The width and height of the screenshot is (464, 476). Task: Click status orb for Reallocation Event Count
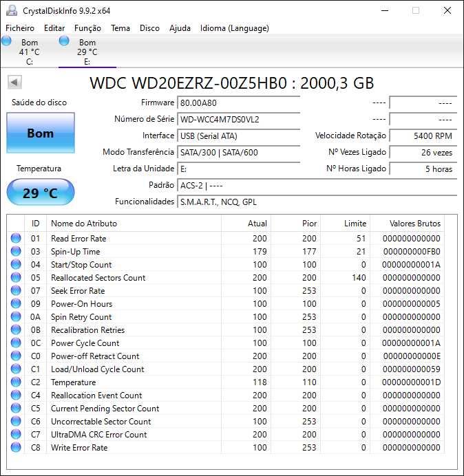pos(16,395)
